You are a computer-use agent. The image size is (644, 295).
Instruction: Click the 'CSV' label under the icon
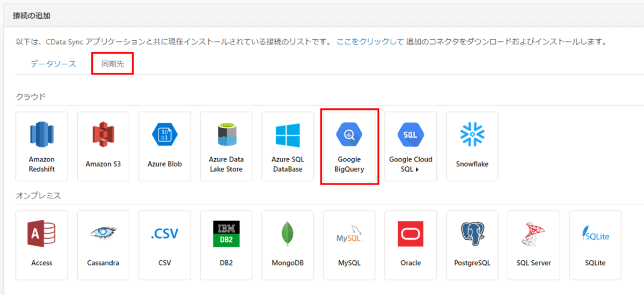pyautogui.click(x=164, y=263)
